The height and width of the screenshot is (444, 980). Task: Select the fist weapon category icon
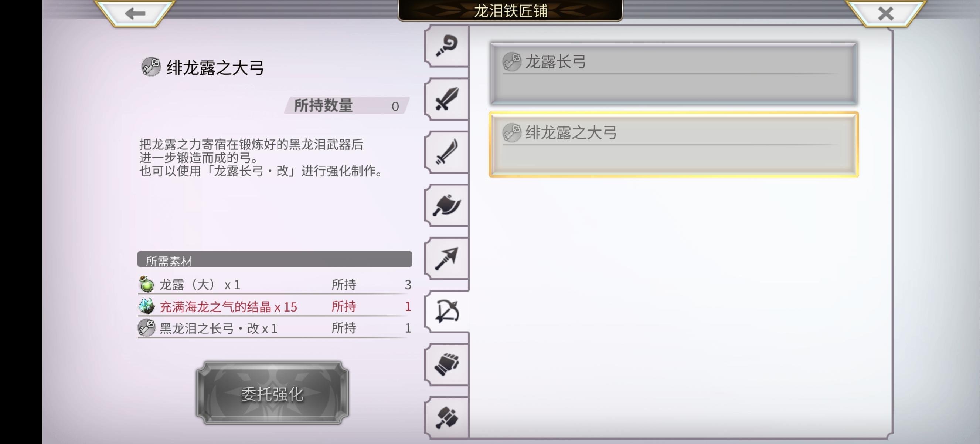tap(447, 364)
